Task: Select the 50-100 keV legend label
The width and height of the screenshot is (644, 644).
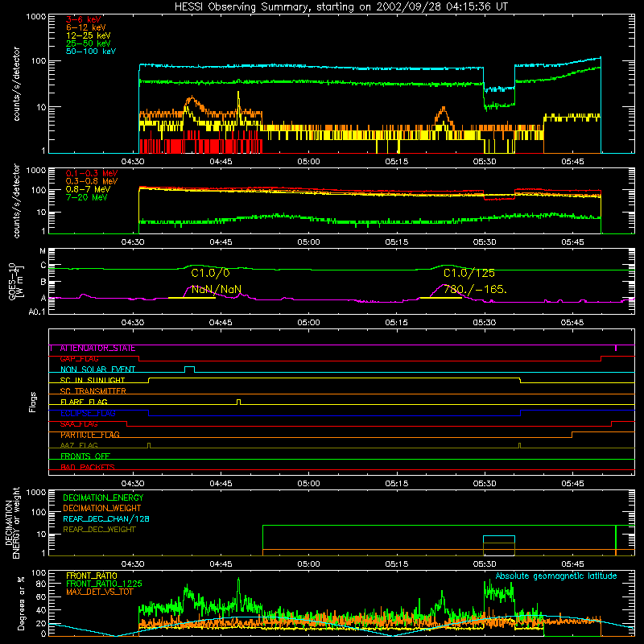Action: pos(91,52)
